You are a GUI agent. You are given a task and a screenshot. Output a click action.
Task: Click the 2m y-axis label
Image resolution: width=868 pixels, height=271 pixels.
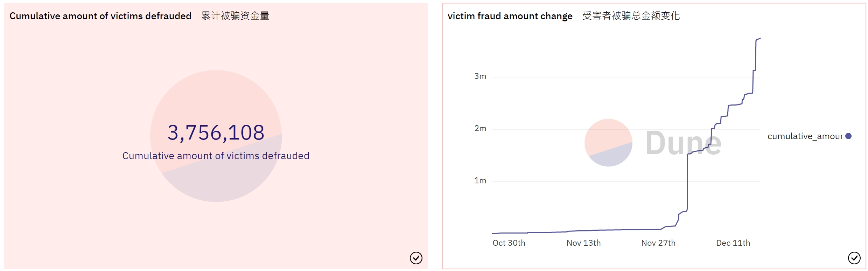click(x=480, y=128)
